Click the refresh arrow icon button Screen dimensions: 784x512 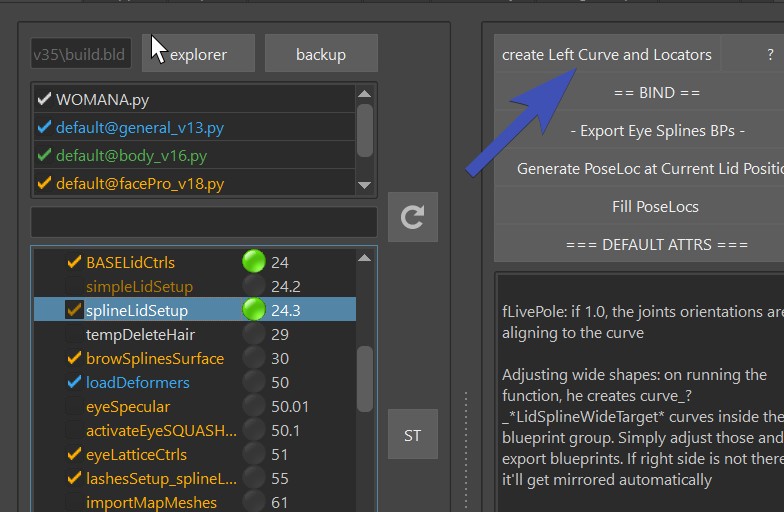[x=413, y=217]
